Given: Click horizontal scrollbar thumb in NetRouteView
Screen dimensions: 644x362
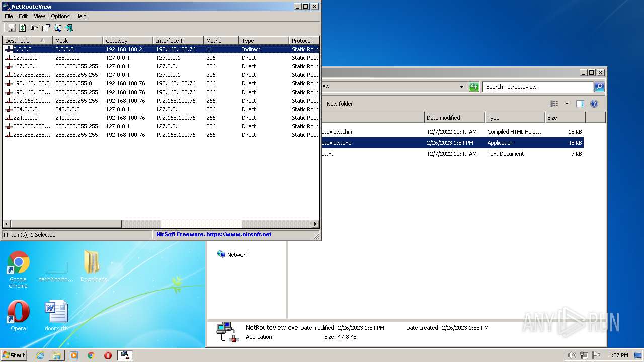Looking at the screenshot, I should 65,224.
